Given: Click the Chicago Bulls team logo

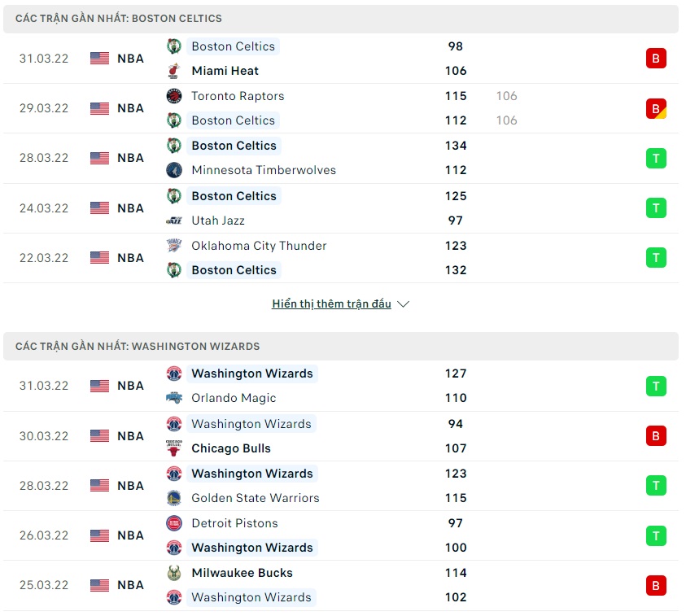Looking at the screenshot, I should pos(173,448).
